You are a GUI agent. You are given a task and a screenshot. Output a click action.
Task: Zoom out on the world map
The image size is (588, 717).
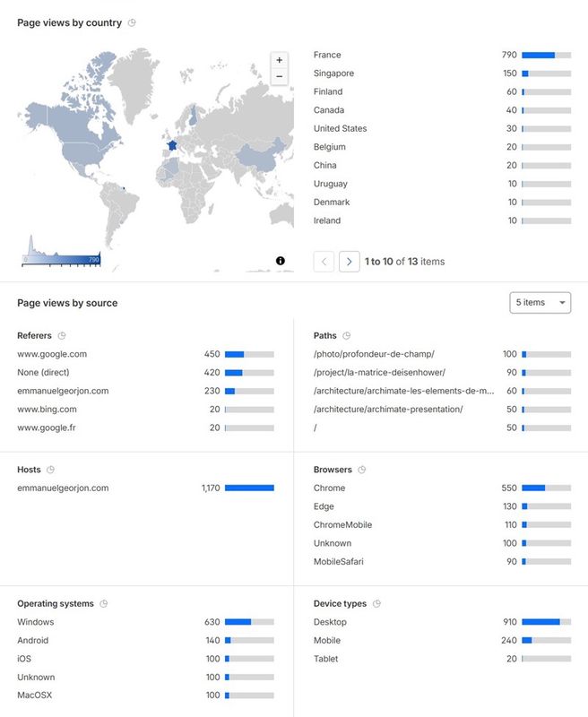(280, 77)
